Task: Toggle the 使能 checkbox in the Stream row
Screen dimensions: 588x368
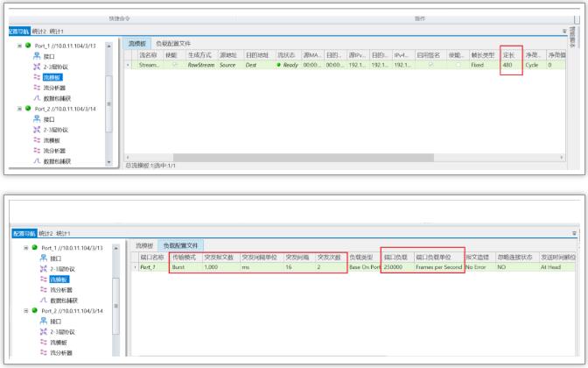Action: (174, 64)
